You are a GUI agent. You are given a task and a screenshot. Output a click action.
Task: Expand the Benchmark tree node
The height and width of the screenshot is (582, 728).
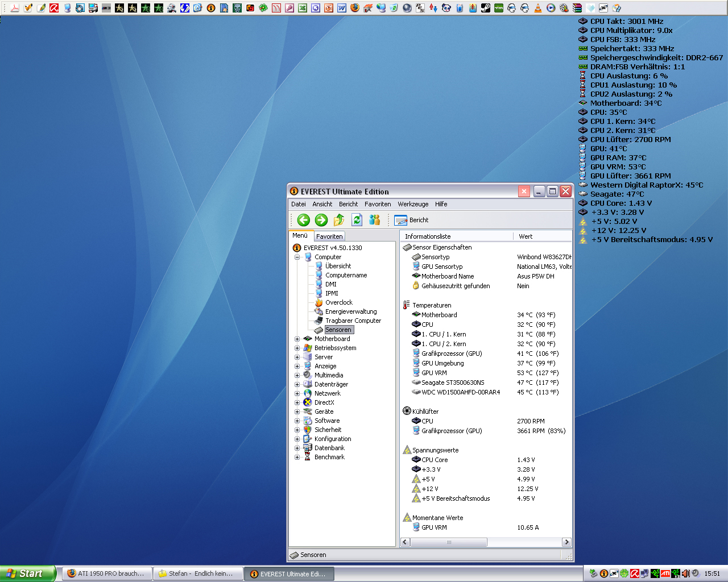click(x=297, y=457)
